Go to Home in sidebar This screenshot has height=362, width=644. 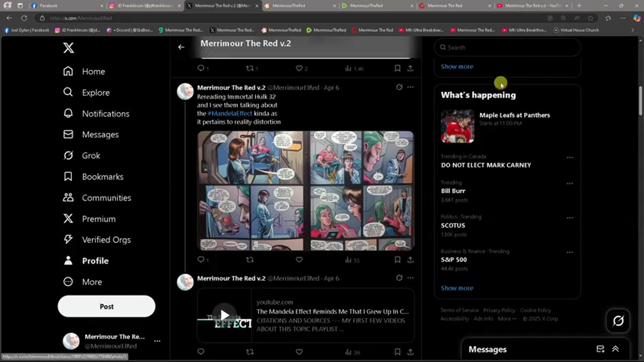(84, 71)
